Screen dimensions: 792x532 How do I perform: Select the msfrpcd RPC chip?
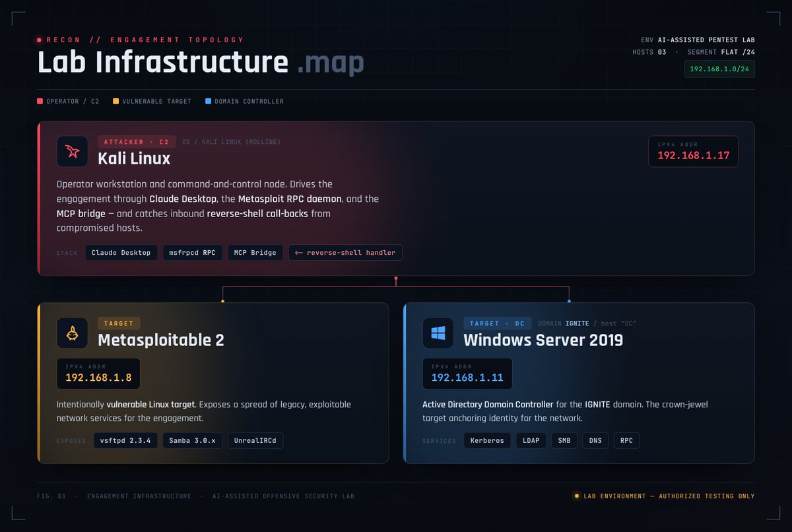coord(193,253)
